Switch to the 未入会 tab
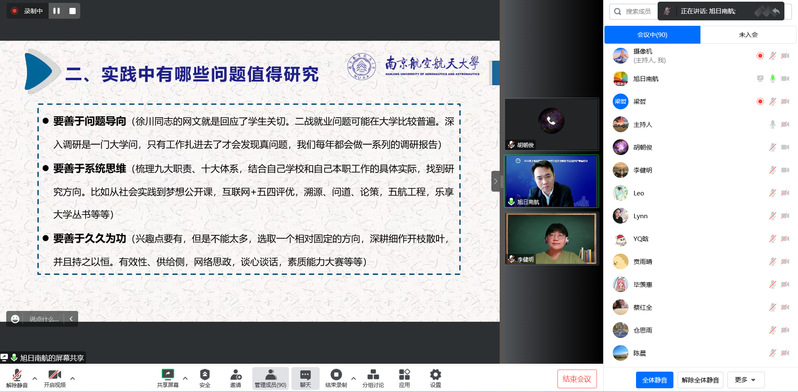 pos(748,35)
